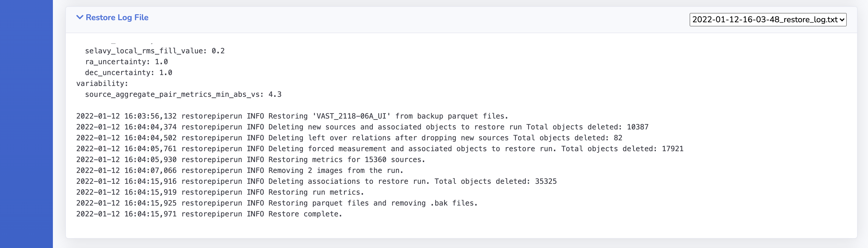Click the forced measurement deletion log entry

coord(380,149)
